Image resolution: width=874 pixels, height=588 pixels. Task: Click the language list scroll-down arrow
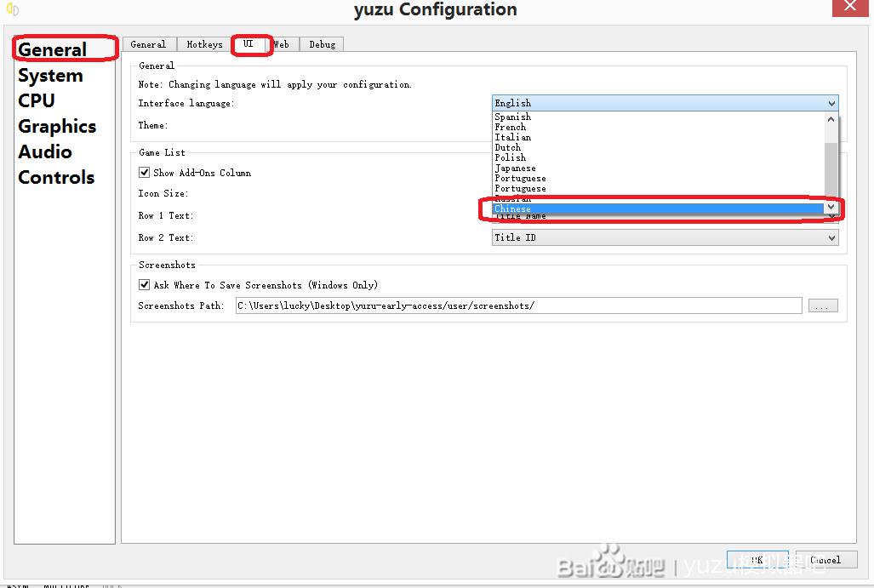[831, 207]
